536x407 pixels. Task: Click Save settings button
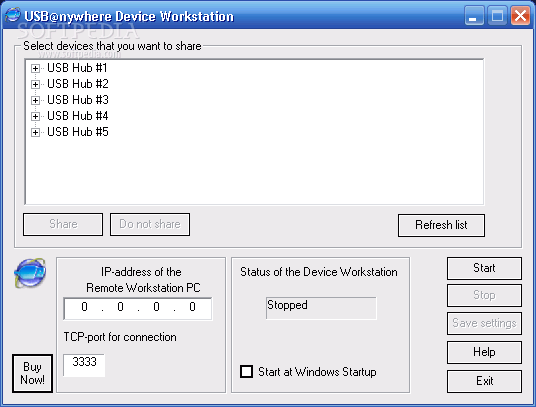tap(484, 323)
